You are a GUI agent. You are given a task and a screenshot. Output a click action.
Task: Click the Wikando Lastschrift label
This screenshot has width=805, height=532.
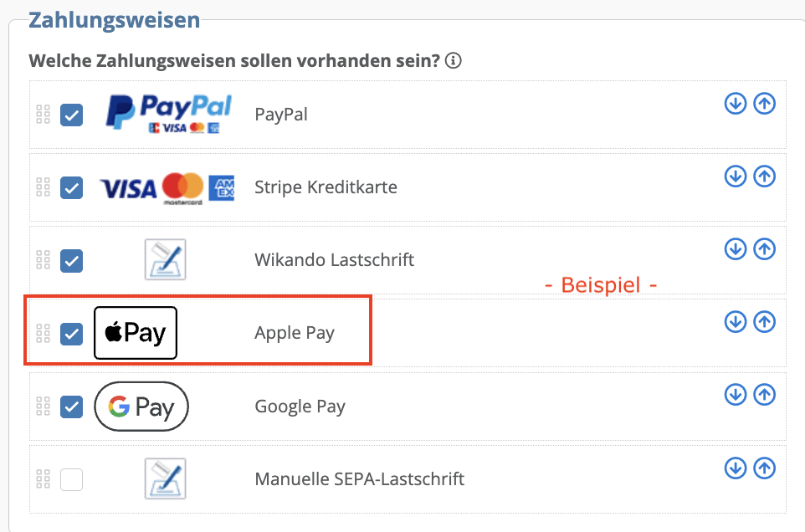[x=334, y=259]
